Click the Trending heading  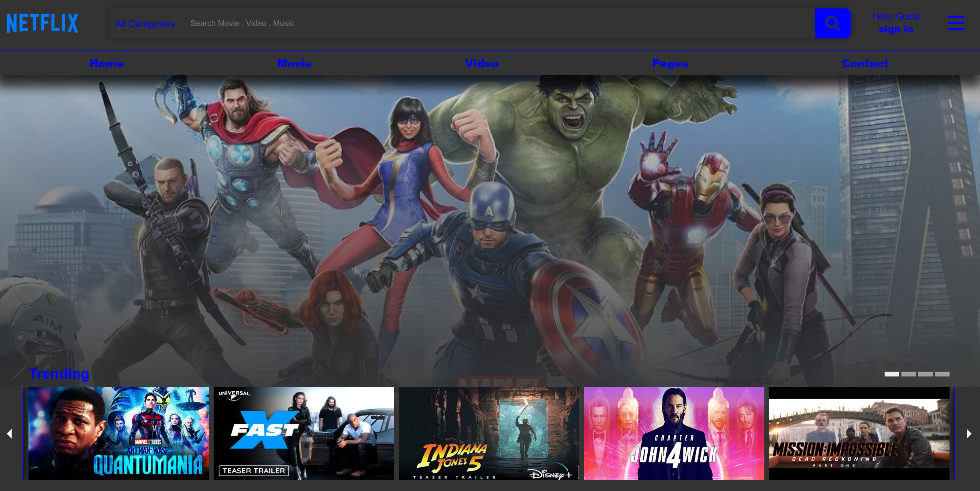coord(59,374)
